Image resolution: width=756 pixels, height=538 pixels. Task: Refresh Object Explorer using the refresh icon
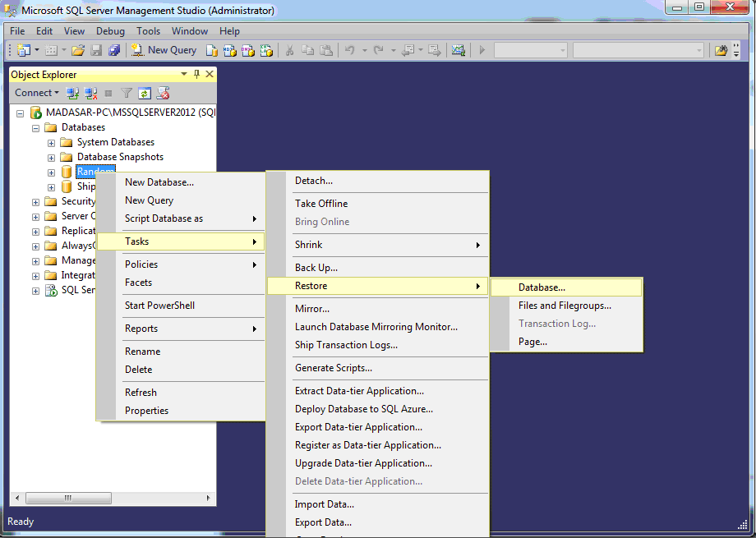[145, 93]
